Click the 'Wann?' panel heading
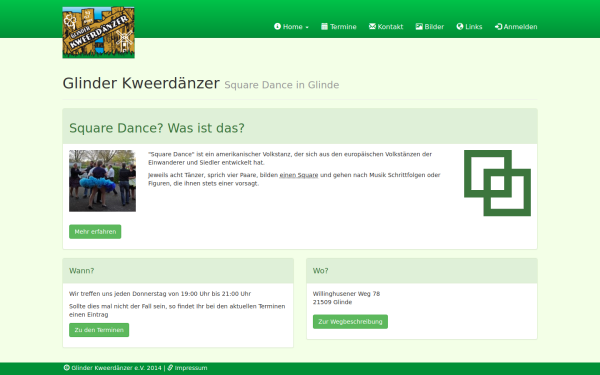The image size is (600, 375). [82, 271]
